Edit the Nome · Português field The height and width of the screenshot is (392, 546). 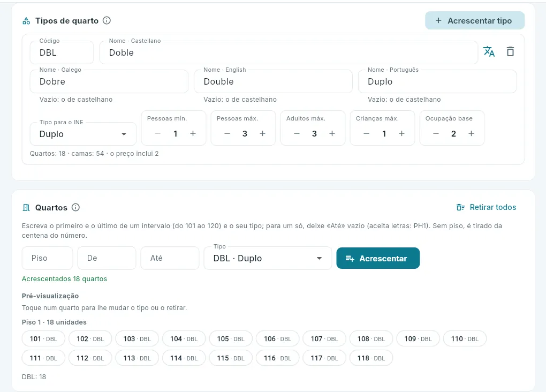tap(437, 81)
